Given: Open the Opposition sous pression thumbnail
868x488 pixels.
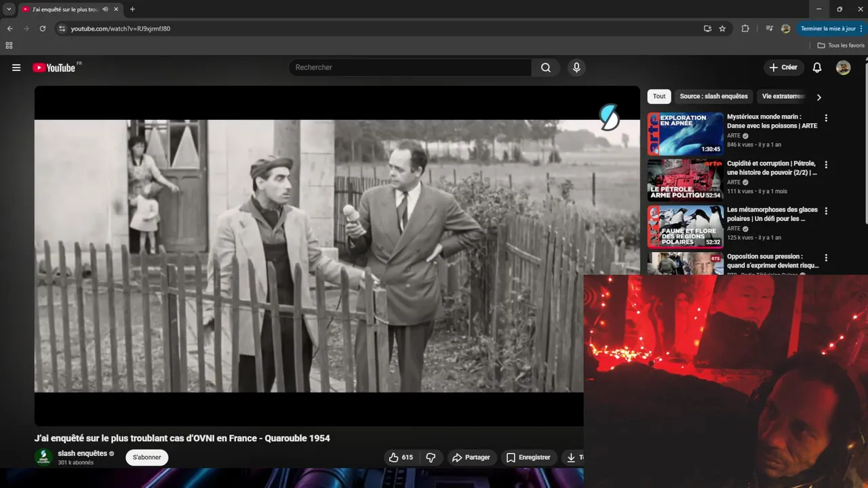Looking at the screenshot, I should click(685, 263).
